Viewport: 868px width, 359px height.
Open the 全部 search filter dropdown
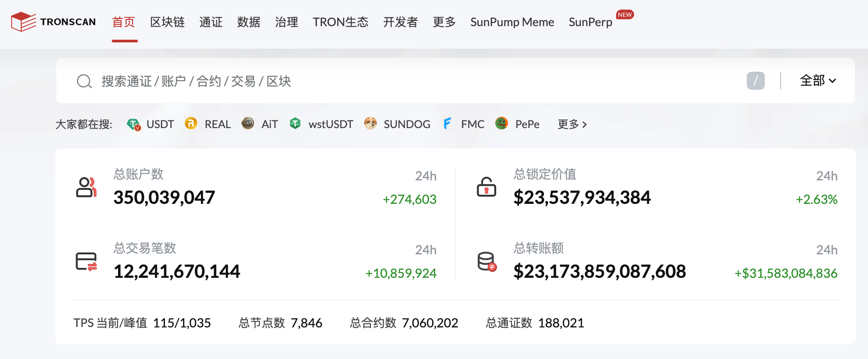pyautogui.click(x=818, y=81)
